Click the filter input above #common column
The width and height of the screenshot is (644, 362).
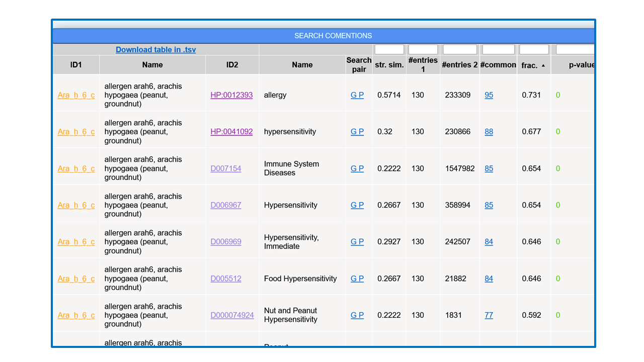click(498, 49)
